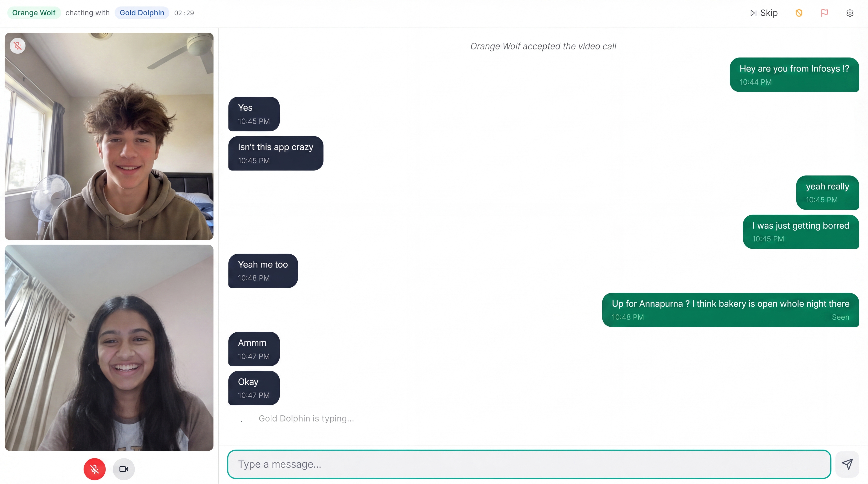Report user with the red flag icon
This screenshot has width=868, height=484.
click(824, 13)
